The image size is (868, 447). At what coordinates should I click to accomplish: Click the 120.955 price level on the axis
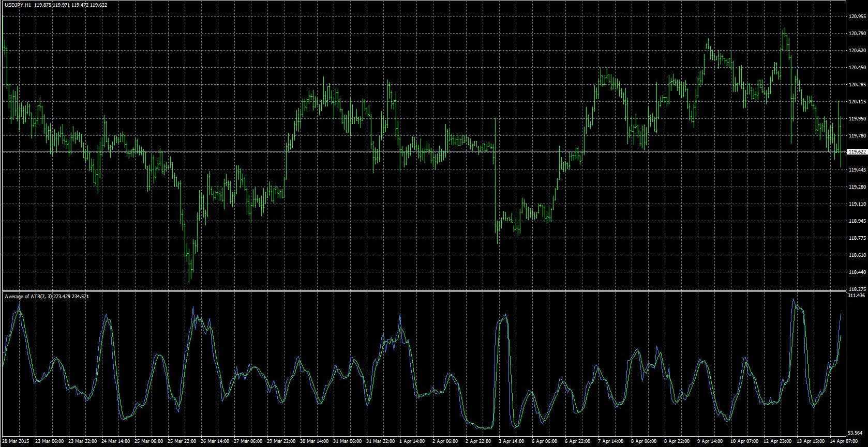pos(857,17)
